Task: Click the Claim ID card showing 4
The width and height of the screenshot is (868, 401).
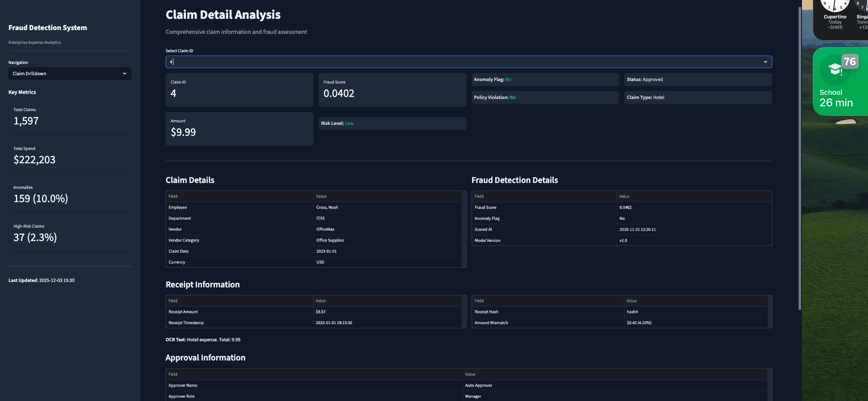Action: (x=239, y=90)
